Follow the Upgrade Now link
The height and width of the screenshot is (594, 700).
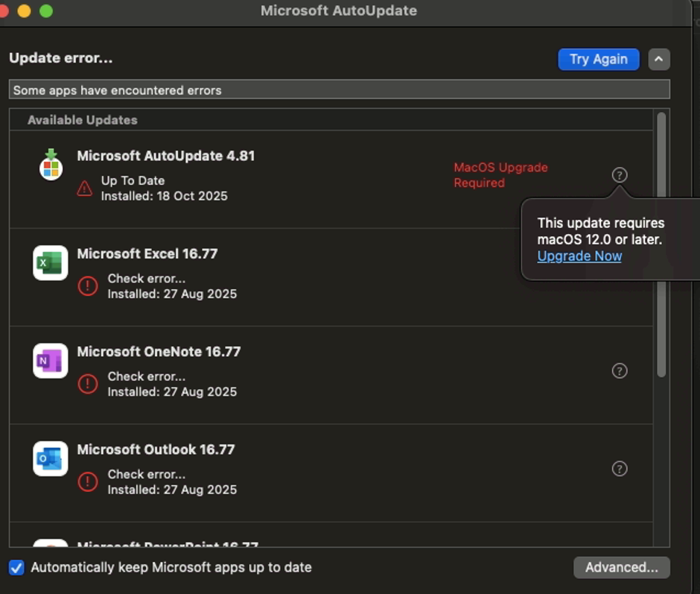pyautogui.click(x=579, y=256)
